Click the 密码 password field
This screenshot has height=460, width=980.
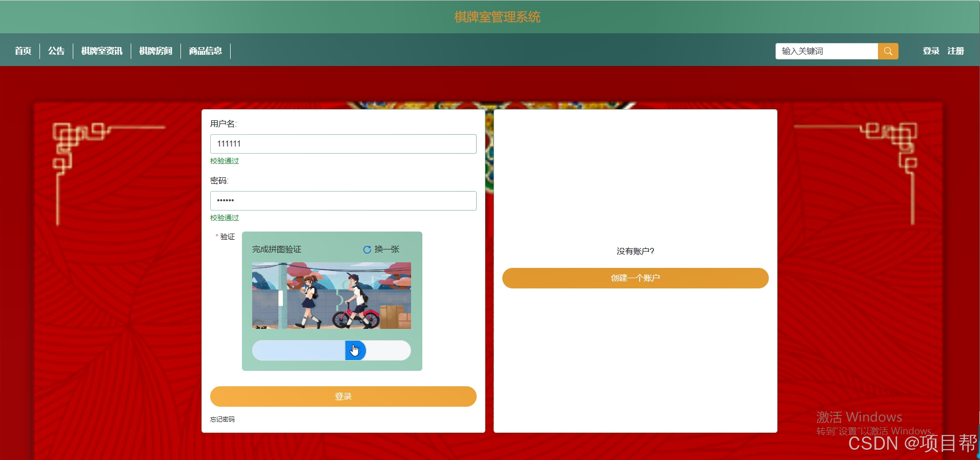[x=343, y=201]
